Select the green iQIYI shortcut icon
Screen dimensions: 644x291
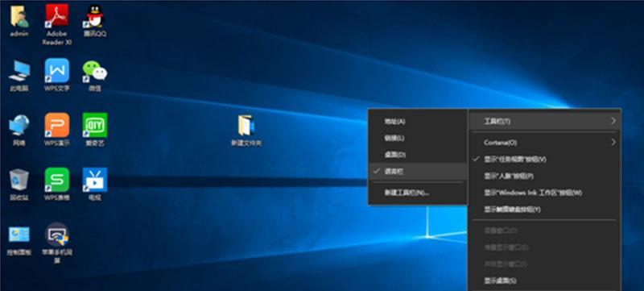tap(95, 125)
